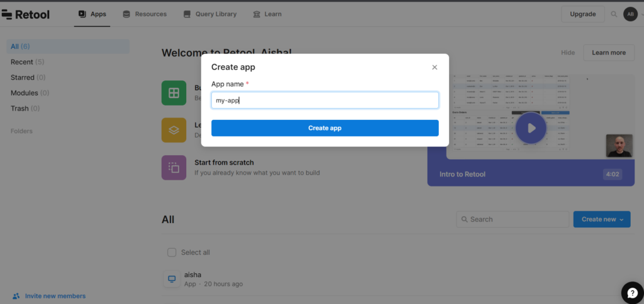The image size is (644, 304).
Task: Click the Intro to Retool title
Action: click(x=462, y=175)
